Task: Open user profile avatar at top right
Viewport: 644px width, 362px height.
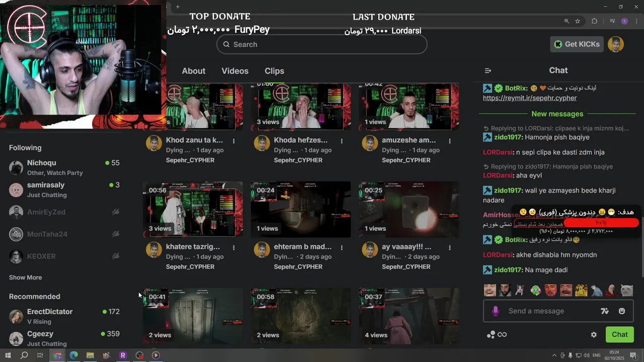Action: point(616,44)
